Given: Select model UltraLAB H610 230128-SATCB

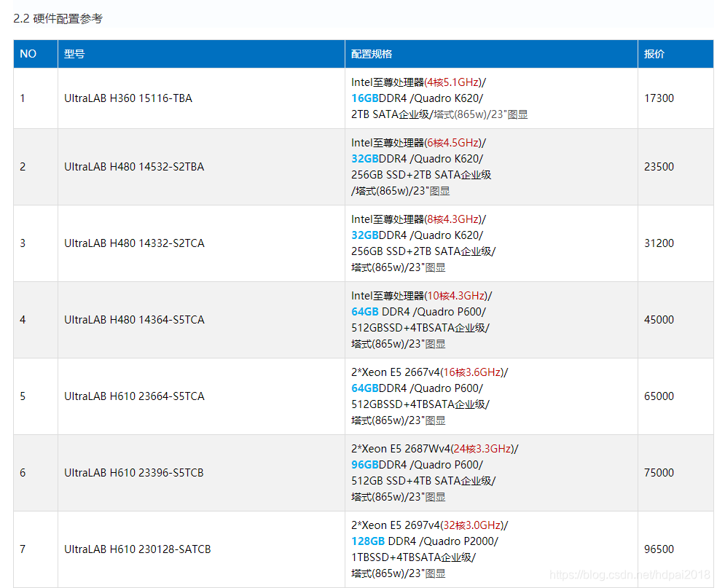Looking at the screenshot, I should (137, 549).
